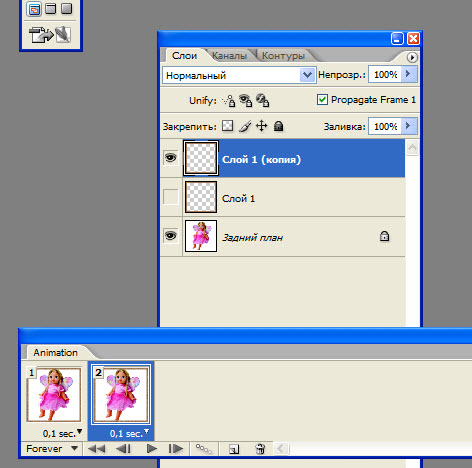This screenshot has width=472, height=468.
Task: Select the Задний план layer name
Action: [x=252, y=238]
